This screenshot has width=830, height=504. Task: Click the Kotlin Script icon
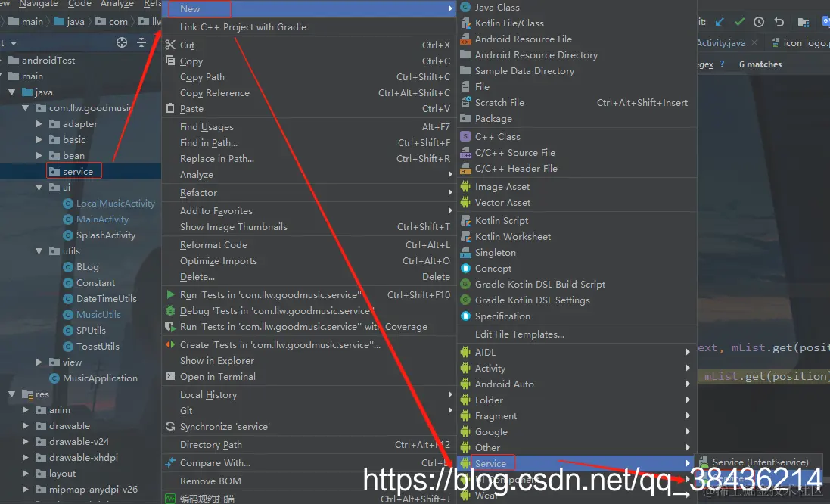pos(465,220)
